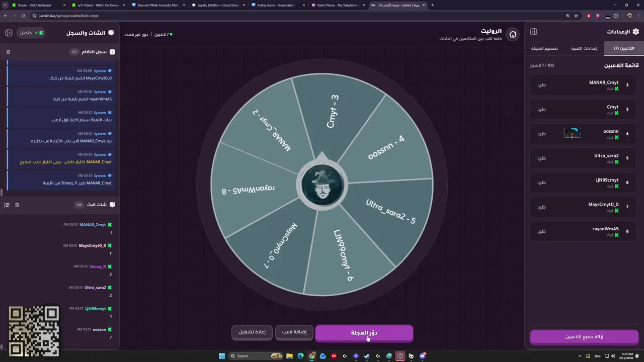
Task: Open the red MEGA app in the taskbar
Action: pos(334,356)
